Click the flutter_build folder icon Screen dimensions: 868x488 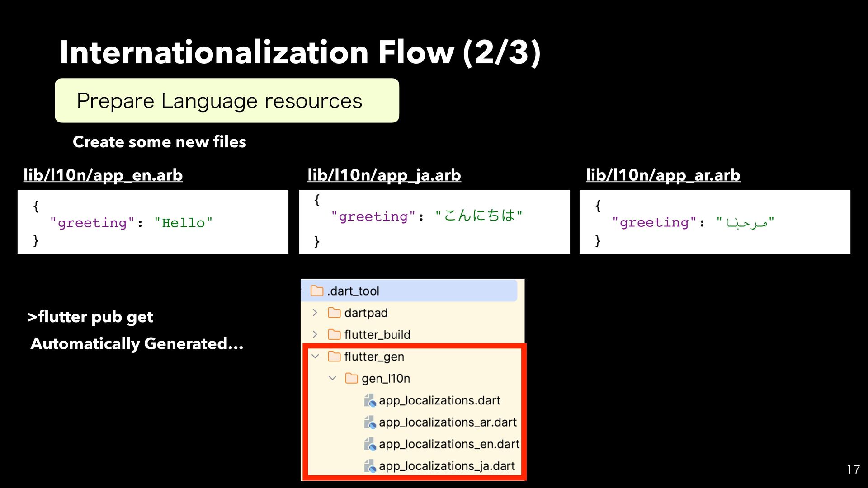(x=334, y=334)
